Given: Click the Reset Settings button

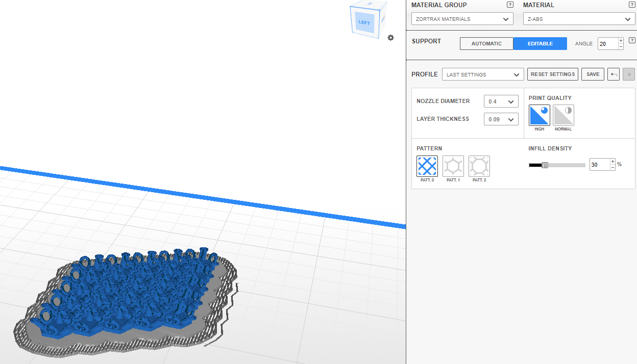Looking at the screenshot, I should coord(553,74).
